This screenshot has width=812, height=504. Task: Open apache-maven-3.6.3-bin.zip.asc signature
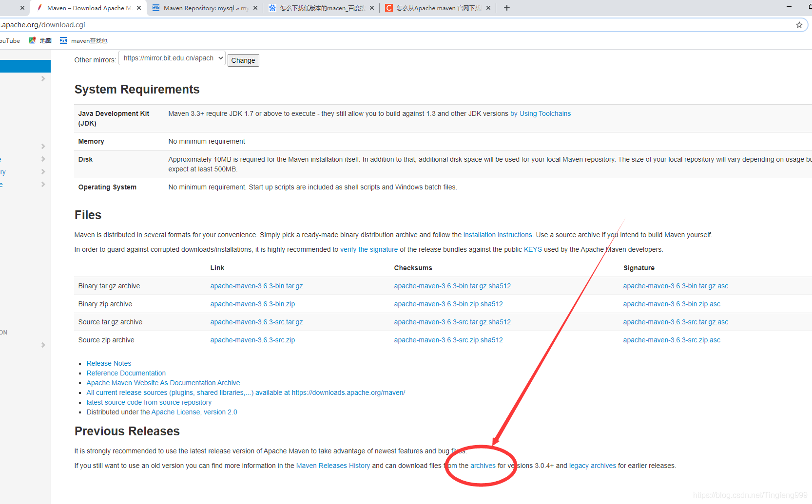672,304
